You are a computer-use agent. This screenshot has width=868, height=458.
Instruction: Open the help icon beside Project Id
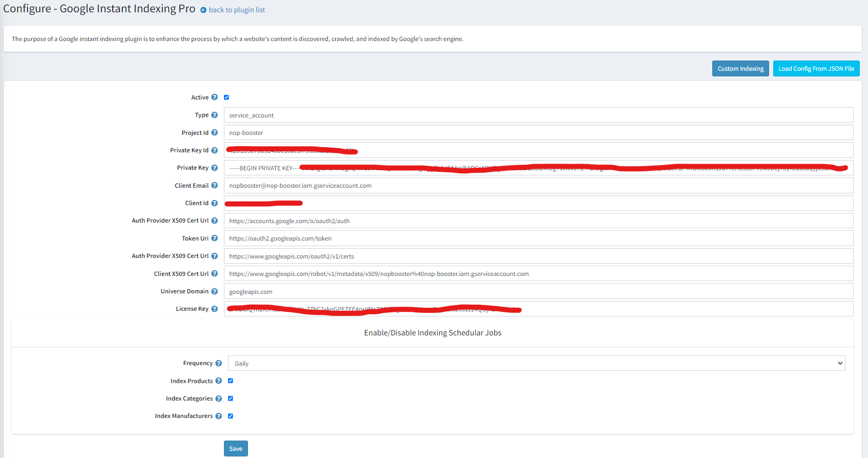point(214,133)
